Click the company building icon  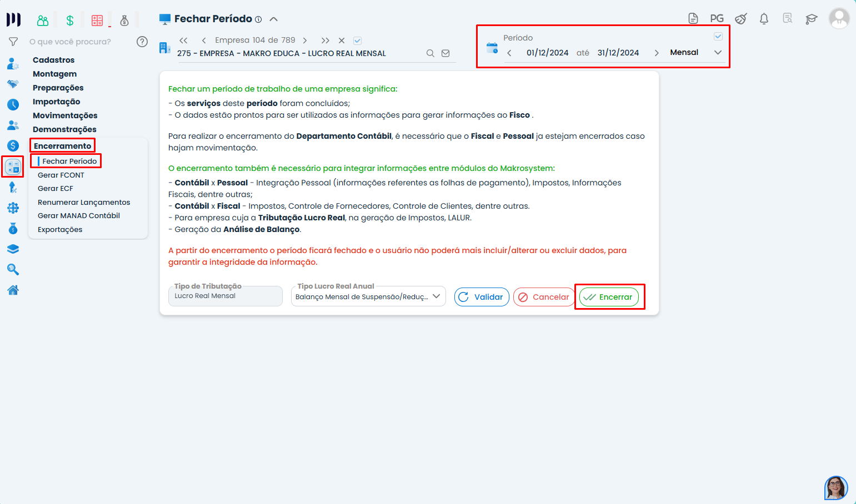tap(164, 48)
